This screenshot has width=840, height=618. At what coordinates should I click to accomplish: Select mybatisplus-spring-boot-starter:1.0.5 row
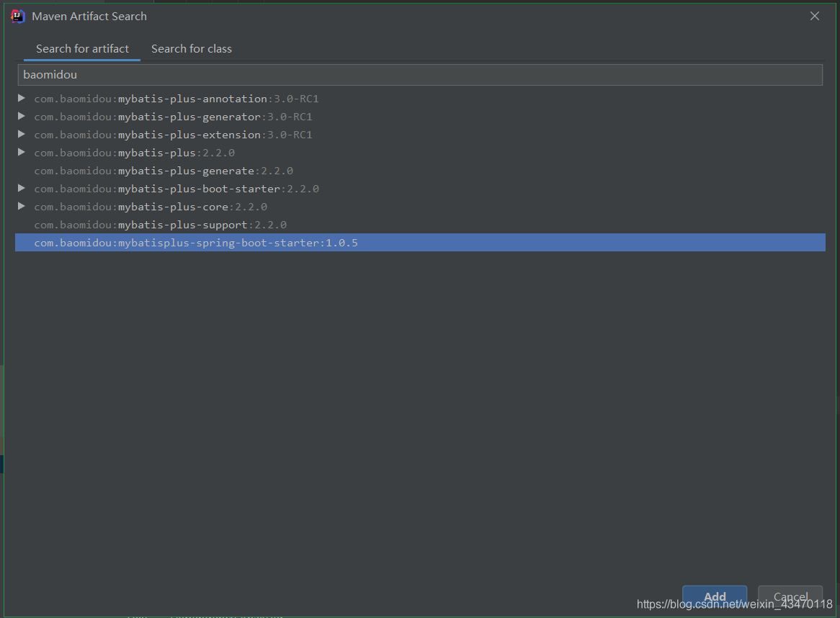click(420, 243)
